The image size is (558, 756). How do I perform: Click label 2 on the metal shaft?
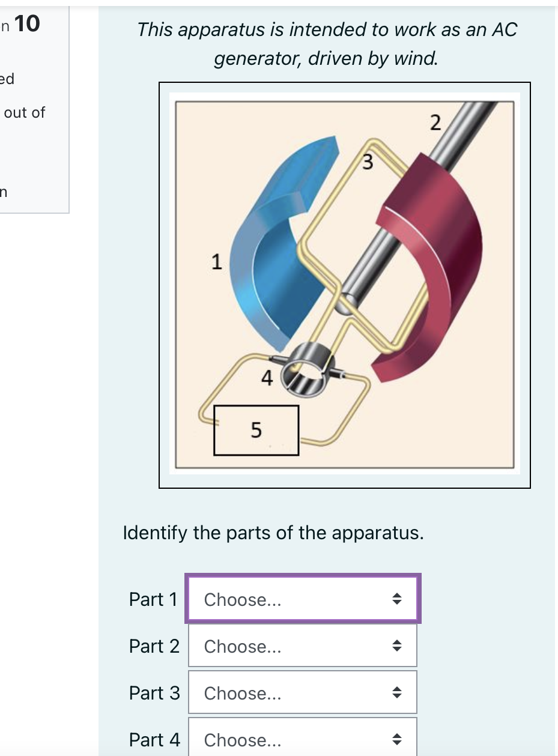pos(434,122)
